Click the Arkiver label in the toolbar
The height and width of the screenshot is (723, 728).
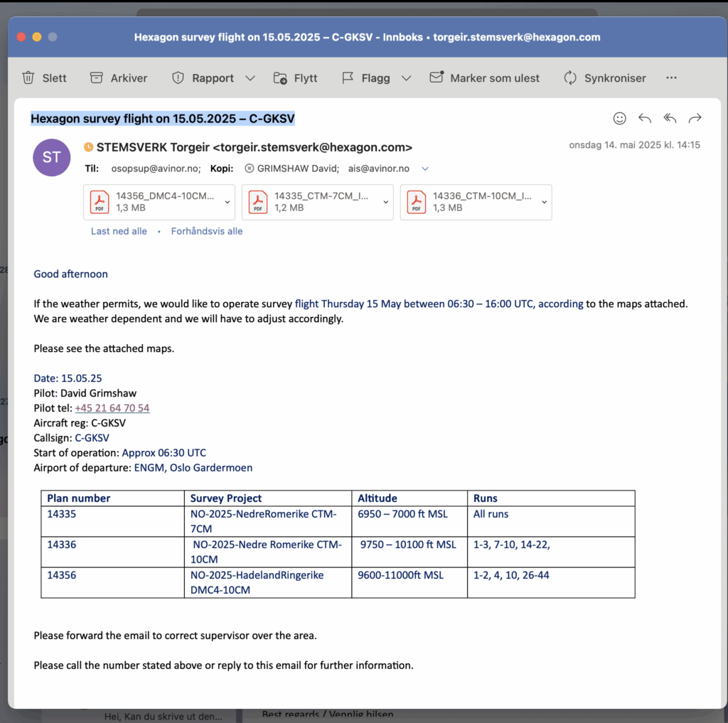click(x=129, y=78)
